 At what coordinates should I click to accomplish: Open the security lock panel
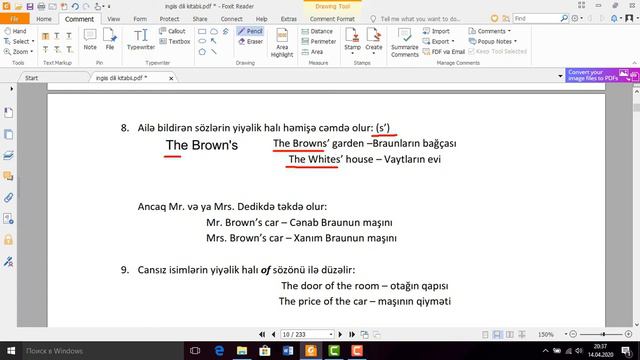(x=8, y=240)
